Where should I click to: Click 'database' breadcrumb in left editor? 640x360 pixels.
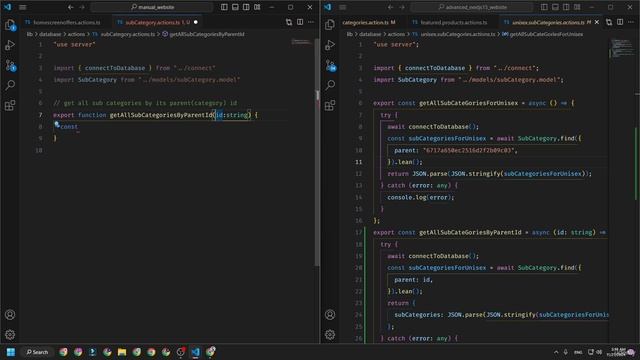pos(50,34)
